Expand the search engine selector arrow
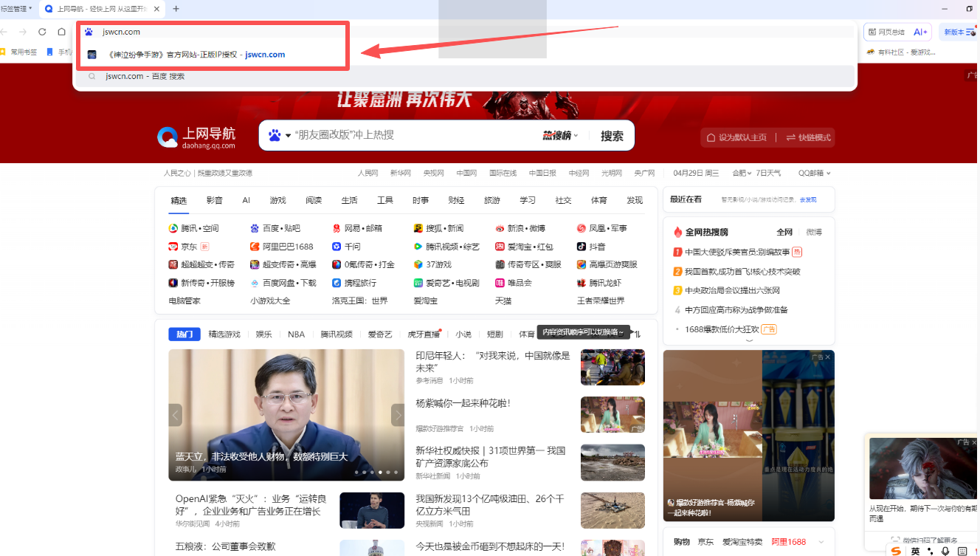This screenshot has width=980, height=556. pos(289,136)
